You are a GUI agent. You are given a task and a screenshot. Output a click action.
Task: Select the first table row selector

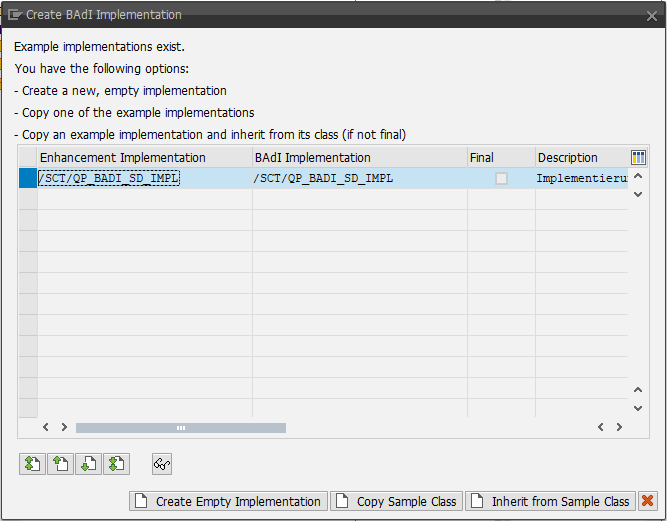pyautogui.click(x=27, y=178)
